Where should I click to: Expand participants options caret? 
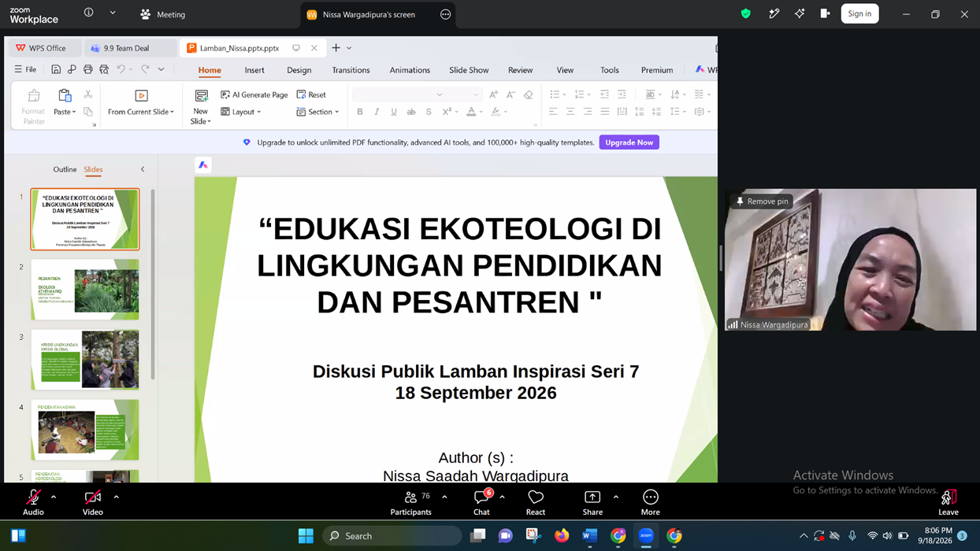coord(444,497)
